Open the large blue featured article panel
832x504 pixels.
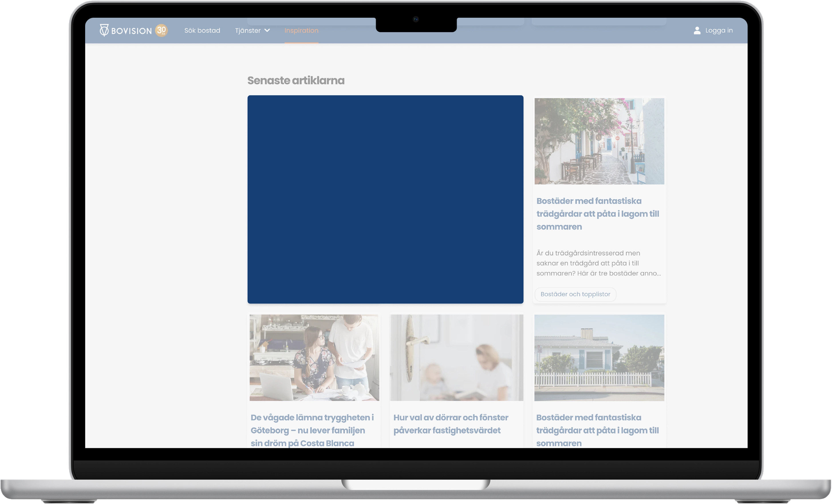point(385,199)
